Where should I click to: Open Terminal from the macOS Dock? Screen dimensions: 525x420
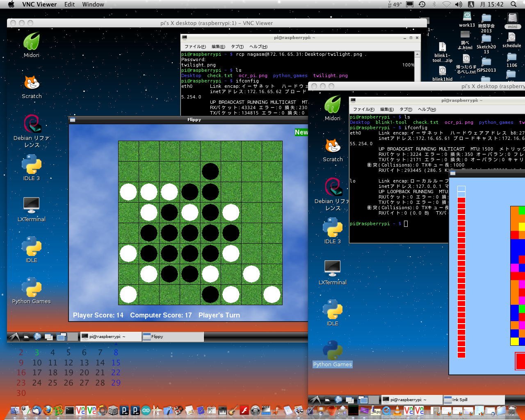70,410
